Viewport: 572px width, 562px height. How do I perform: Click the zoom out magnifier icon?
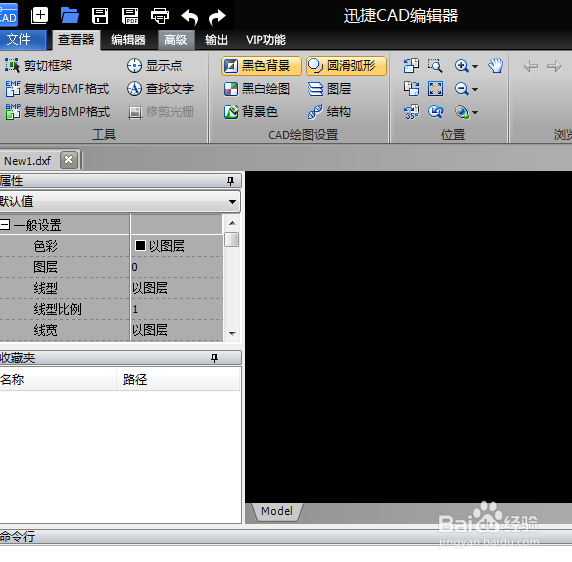(461, 89)
